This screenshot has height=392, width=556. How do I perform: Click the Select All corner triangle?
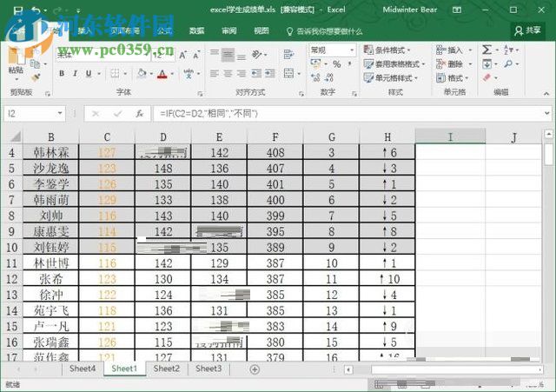(x=16, y=136)
